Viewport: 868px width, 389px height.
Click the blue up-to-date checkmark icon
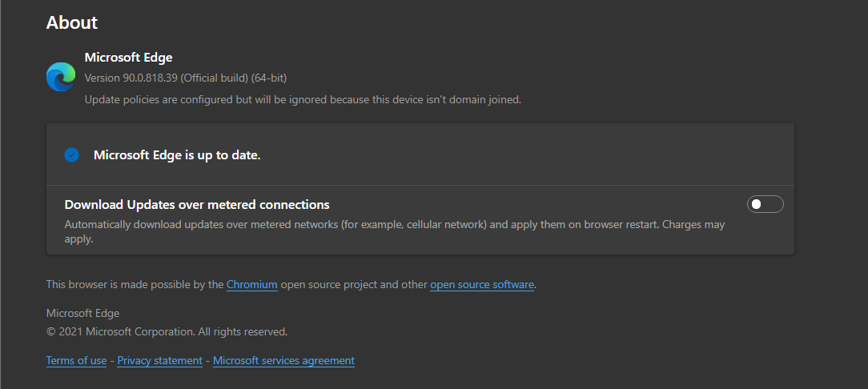coord(72,155)
